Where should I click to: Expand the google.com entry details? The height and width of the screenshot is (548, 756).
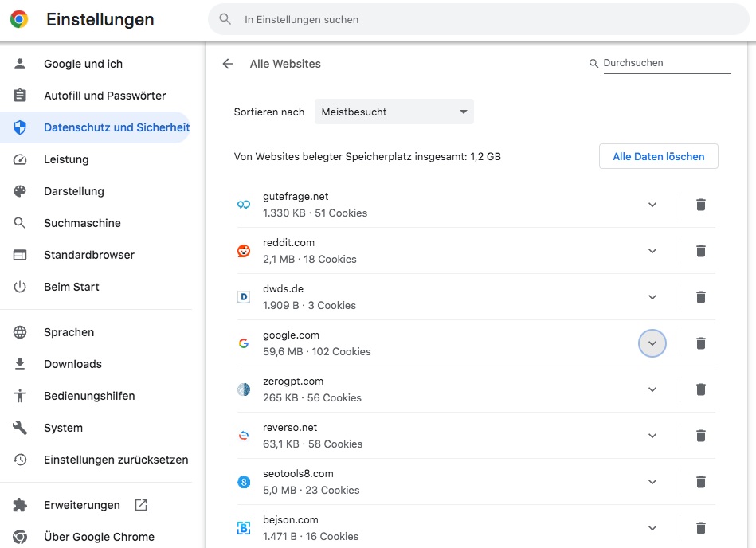[x=652, y=343]
